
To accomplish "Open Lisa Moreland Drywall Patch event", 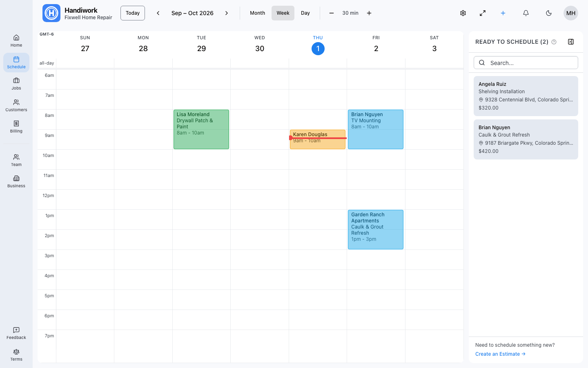I will 201,129.
